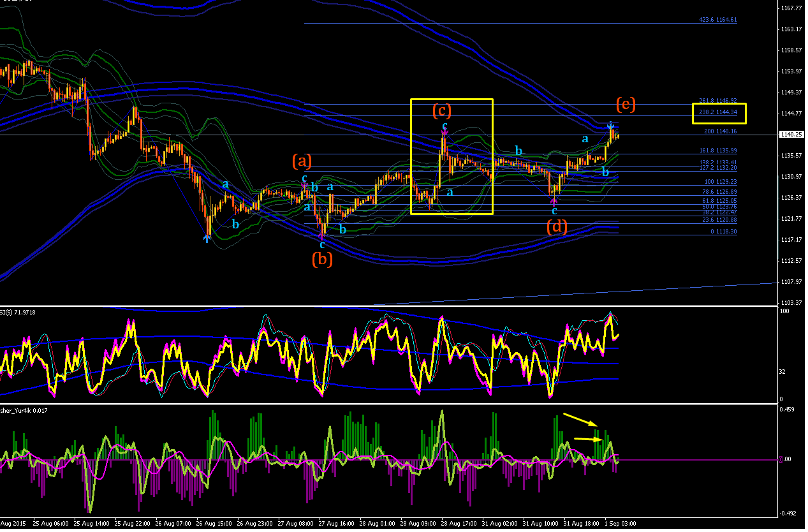Click price axis value 1167.77

tap(792, 8)
